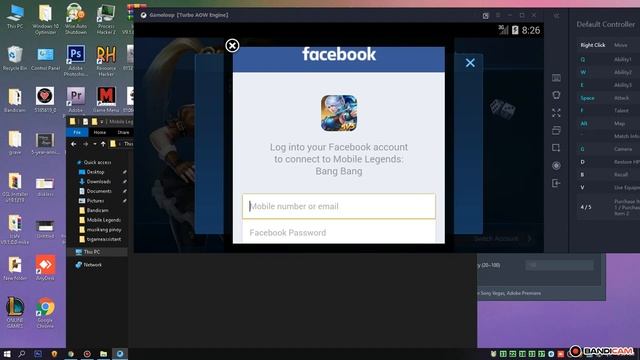
Task: Click the Mobile number or email field
Action: (339, 206)
